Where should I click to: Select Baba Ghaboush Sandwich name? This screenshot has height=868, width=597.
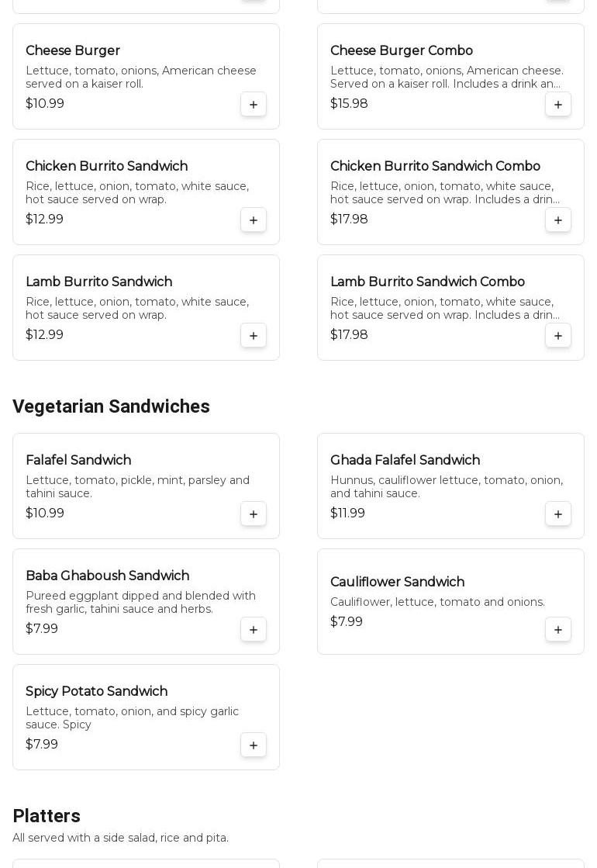[107, 576]
